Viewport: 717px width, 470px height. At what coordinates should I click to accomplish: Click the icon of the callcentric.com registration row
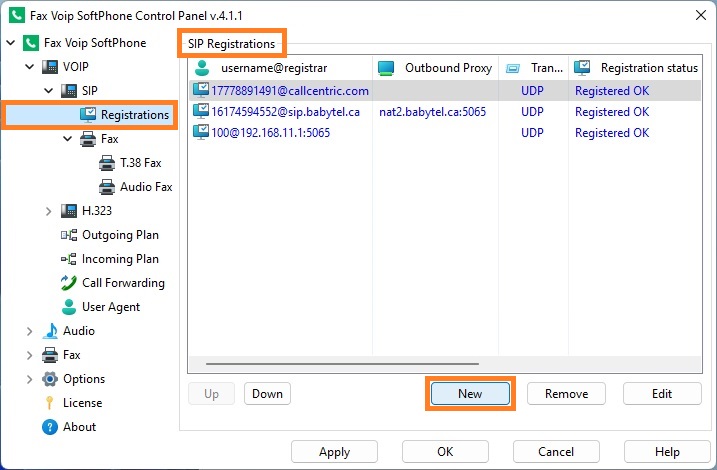click(201, 90)
